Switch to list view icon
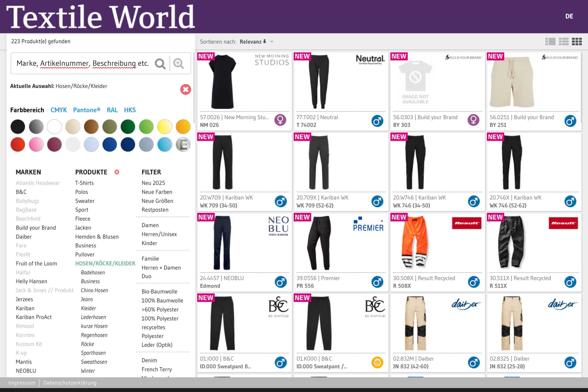The height and width of the screenshot is (392, 588). [563, 41]
